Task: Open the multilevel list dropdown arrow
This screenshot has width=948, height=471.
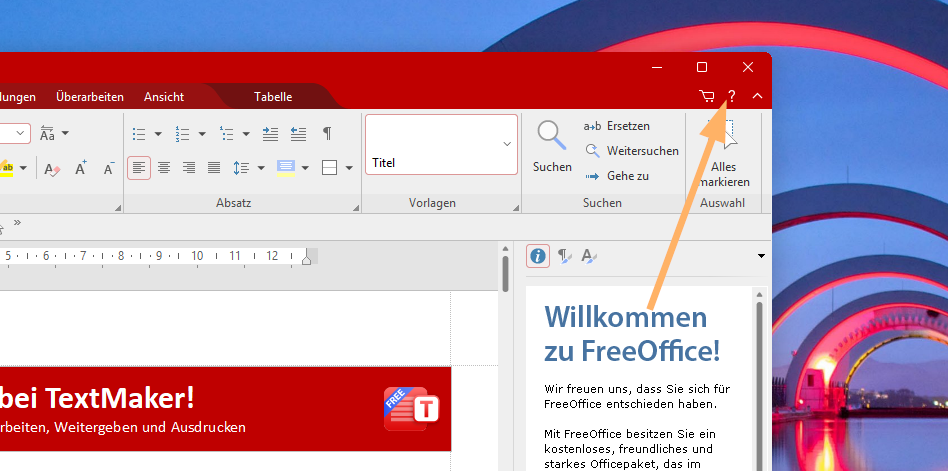Action: [246, 134]
